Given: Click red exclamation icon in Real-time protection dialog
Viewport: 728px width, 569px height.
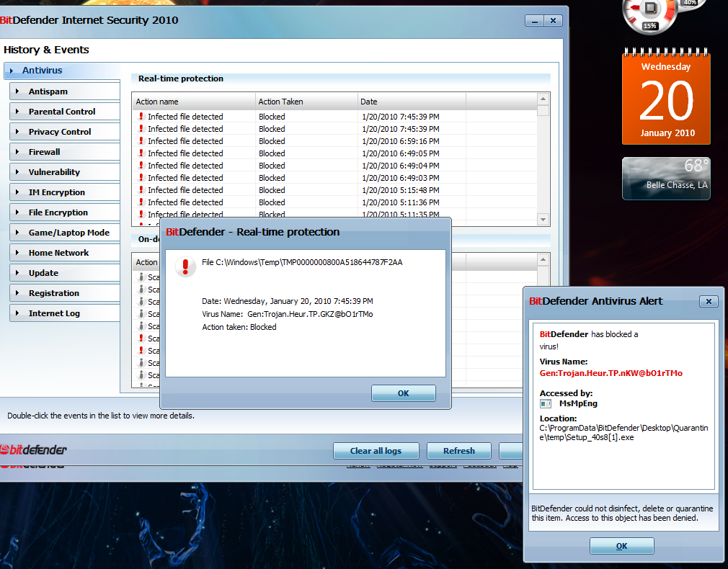Looking at the screenshot, I should [185, 266].
